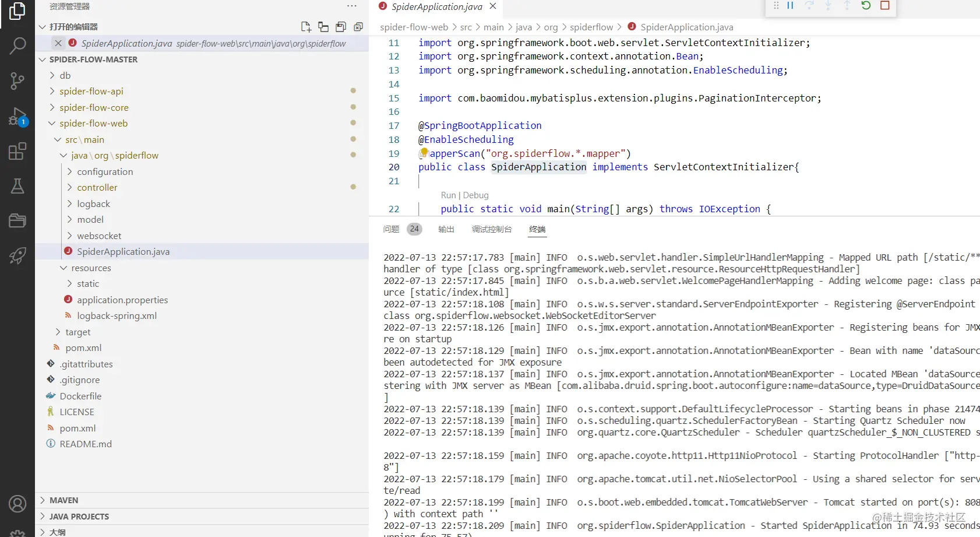This screenshot has width=980, height=537.
Task: Open logback-spring.xml in the file tree
Action: point(117,315)
